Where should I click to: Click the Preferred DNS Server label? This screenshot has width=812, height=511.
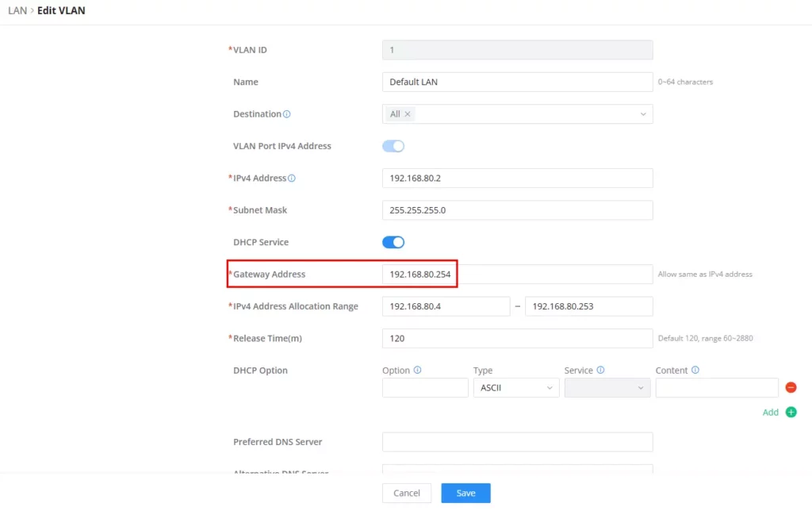(278, 442)
